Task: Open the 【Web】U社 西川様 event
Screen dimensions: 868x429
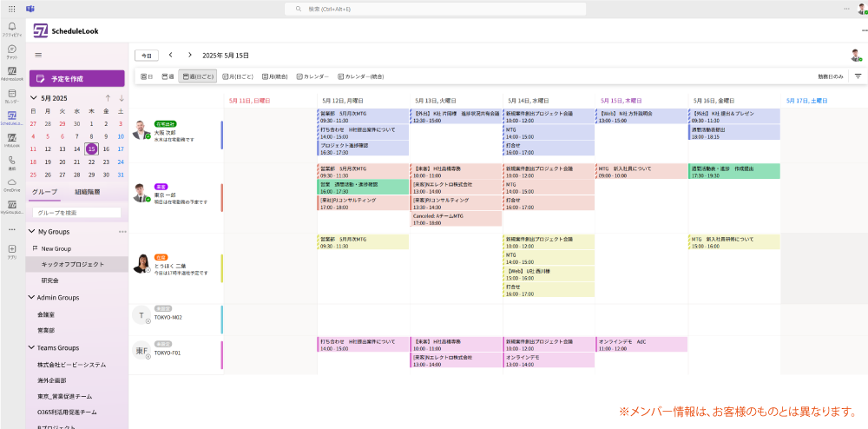Action: pos(549,274)
